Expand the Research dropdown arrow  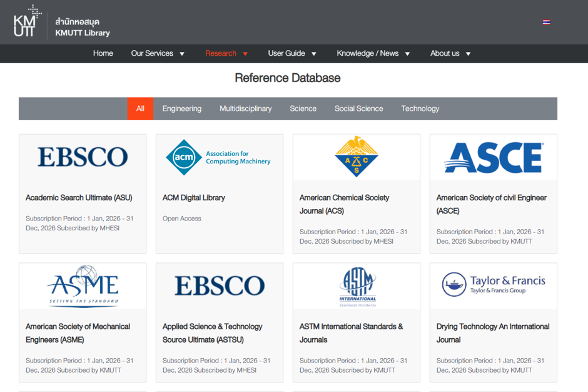pyautogui.click(x=245, y=54)
